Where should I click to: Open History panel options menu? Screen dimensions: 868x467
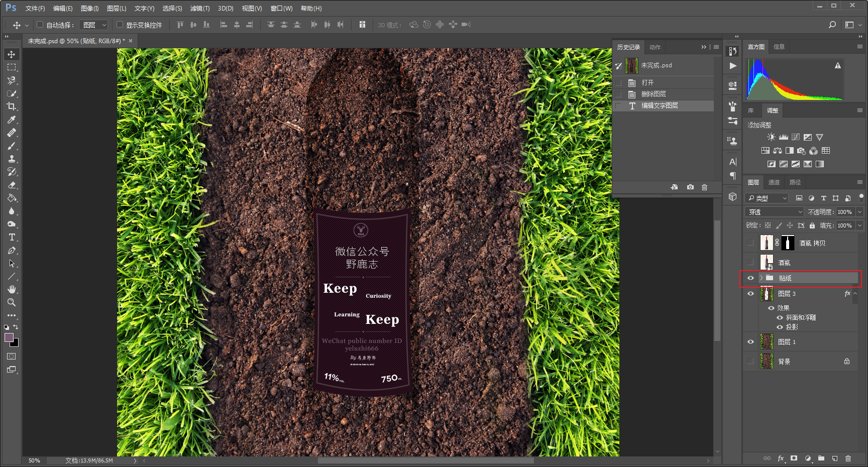[x=716, y=47]
